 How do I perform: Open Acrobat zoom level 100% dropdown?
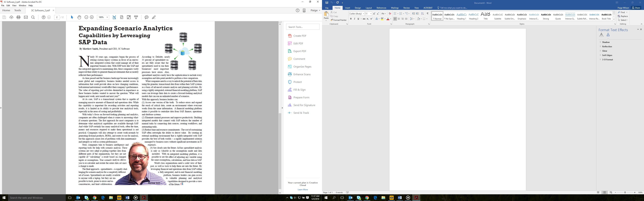coord(107,17)
